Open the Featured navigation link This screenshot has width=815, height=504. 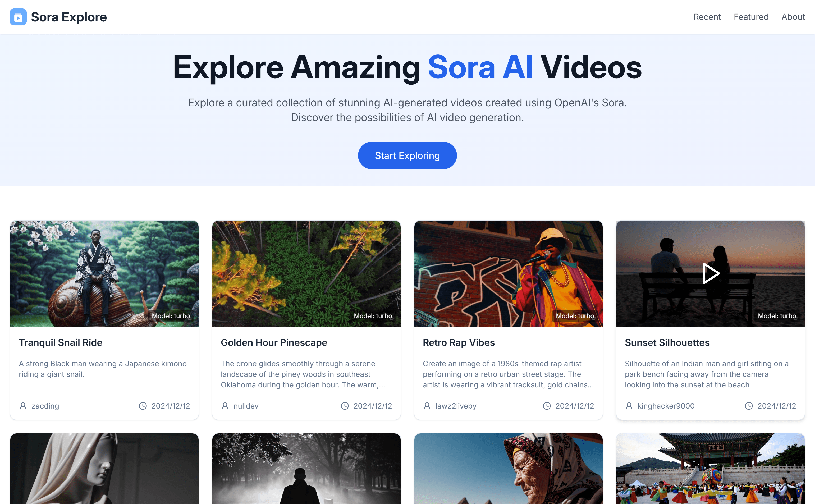[751, 17]
